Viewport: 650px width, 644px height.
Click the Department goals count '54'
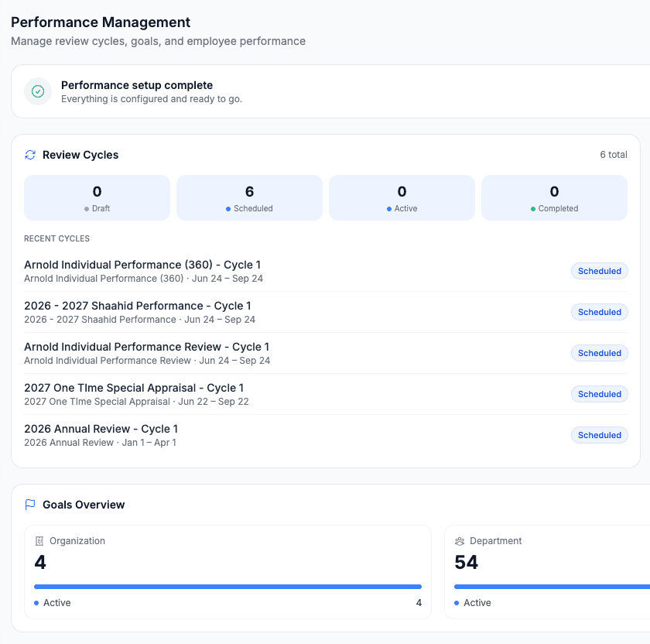click(x=467, y=562)
